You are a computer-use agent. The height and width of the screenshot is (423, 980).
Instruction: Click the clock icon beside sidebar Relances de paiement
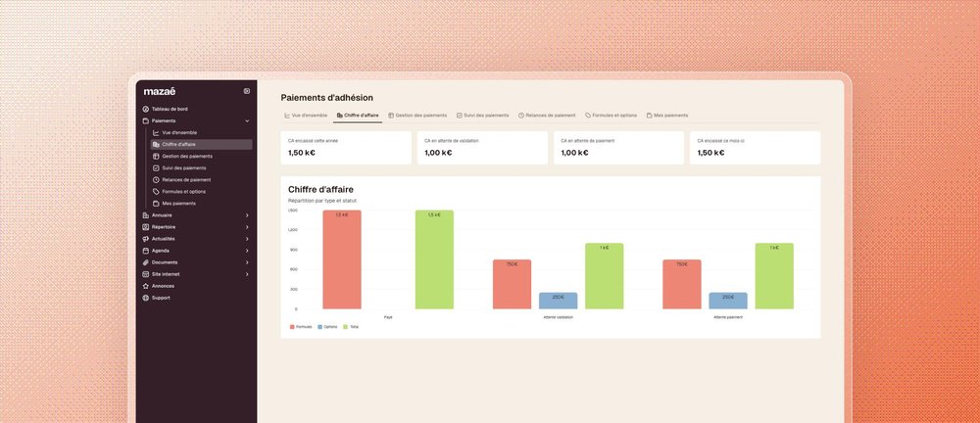tap(156, 180)
